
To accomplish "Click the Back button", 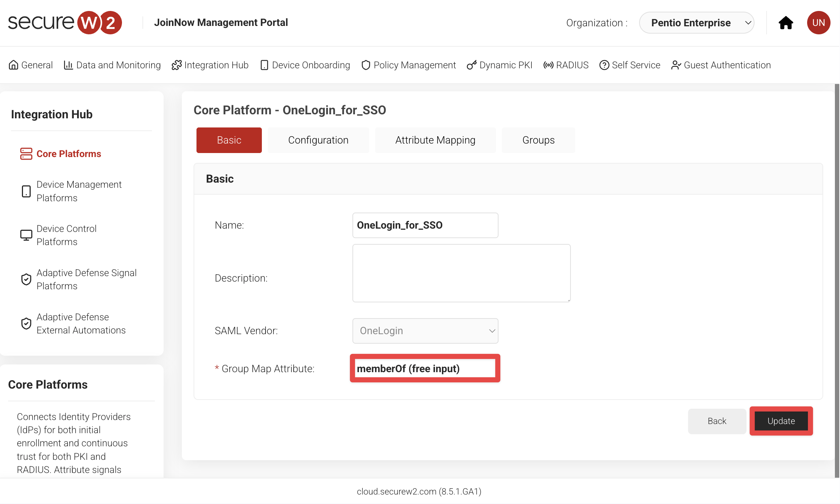I will click(717, 421).
